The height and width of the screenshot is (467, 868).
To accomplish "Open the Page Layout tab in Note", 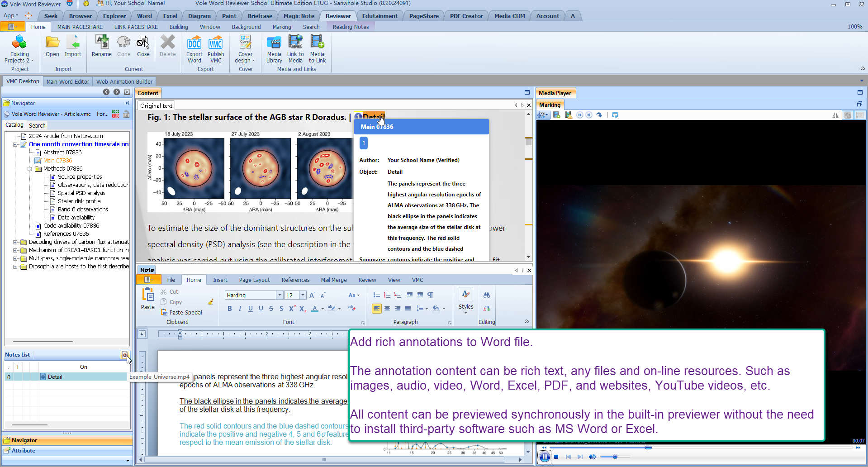I will coord(254,280).
